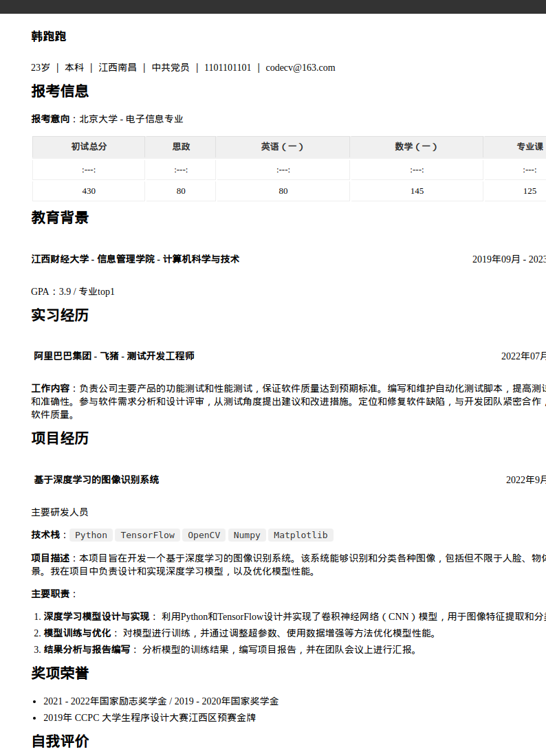Click the 报考信息 section heading
The image size is (546, 756).
[60, 91]
